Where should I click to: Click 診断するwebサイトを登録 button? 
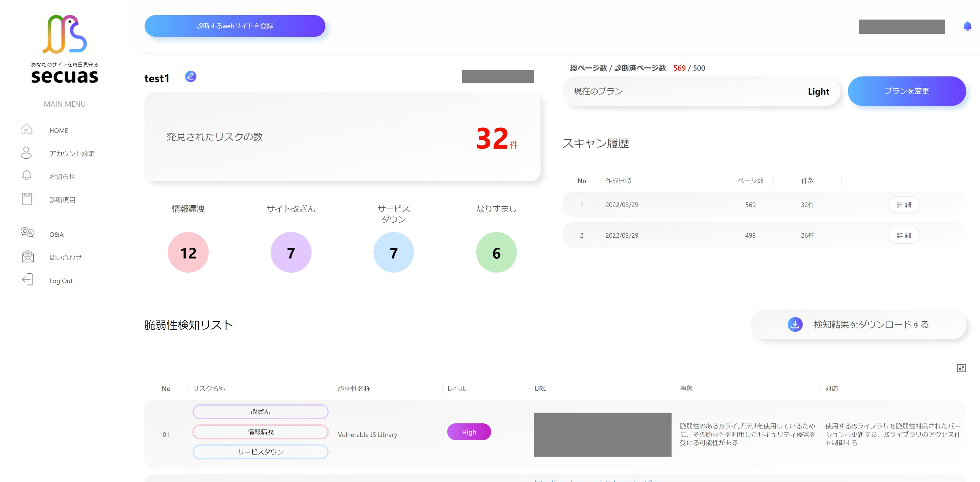[235, 26]
